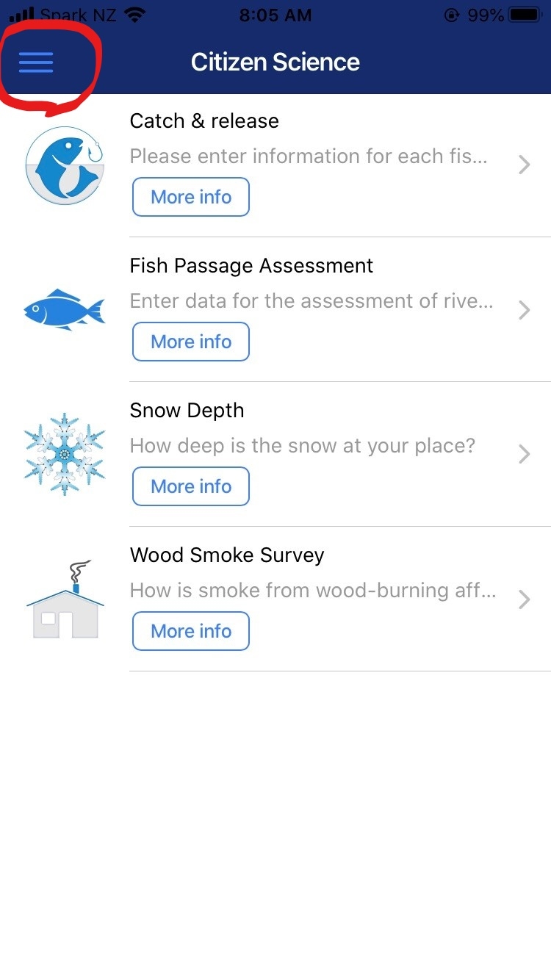Tap the cellular signal bars icon

(x=22, y=15)
